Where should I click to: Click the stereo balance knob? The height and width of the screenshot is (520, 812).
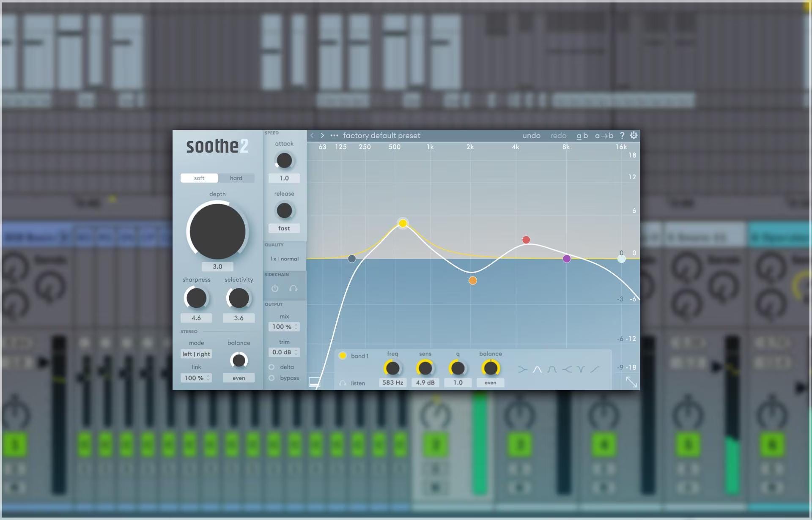coord(239,360)
